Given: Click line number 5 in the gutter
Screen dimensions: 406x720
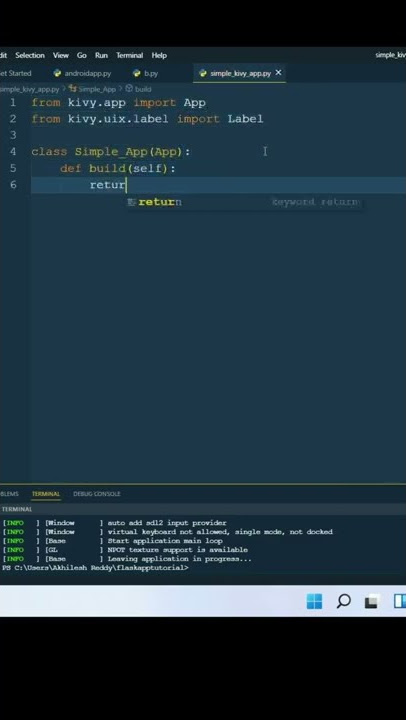Looking at the screenshot, I should (13, 168).
